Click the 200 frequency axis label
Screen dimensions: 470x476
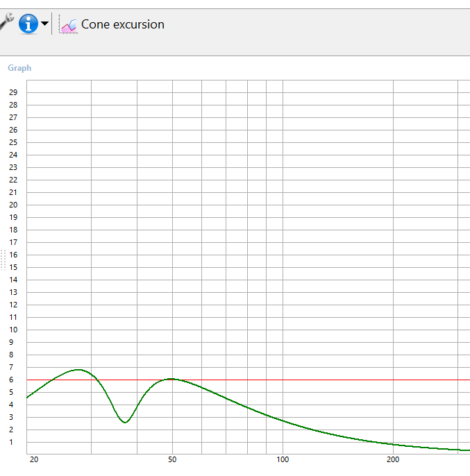pos(393,459)
